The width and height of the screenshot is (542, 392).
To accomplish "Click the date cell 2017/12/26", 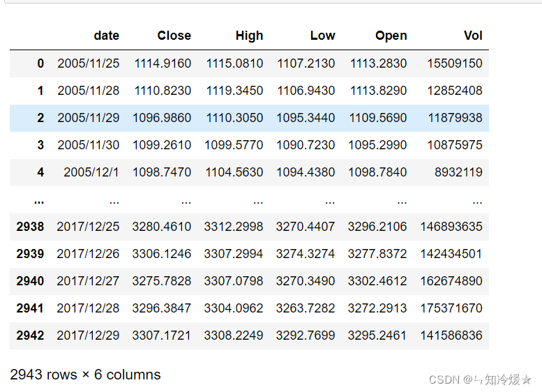I will (x=88, y=254).
